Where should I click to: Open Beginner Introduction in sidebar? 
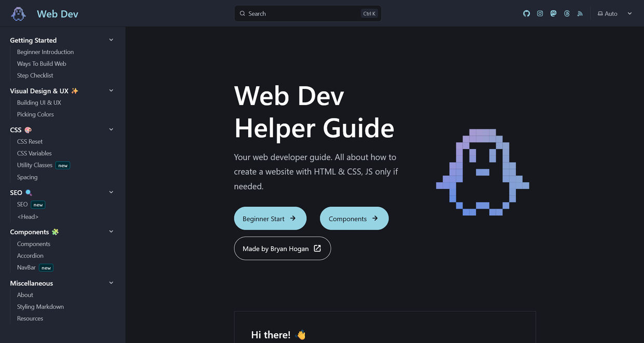tap(45, 52)
